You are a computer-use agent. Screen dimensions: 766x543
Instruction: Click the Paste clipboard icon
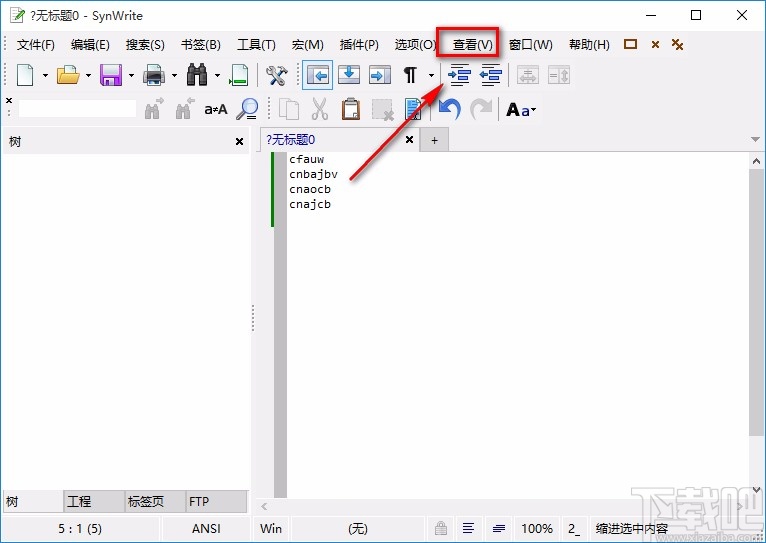(351, 109)
